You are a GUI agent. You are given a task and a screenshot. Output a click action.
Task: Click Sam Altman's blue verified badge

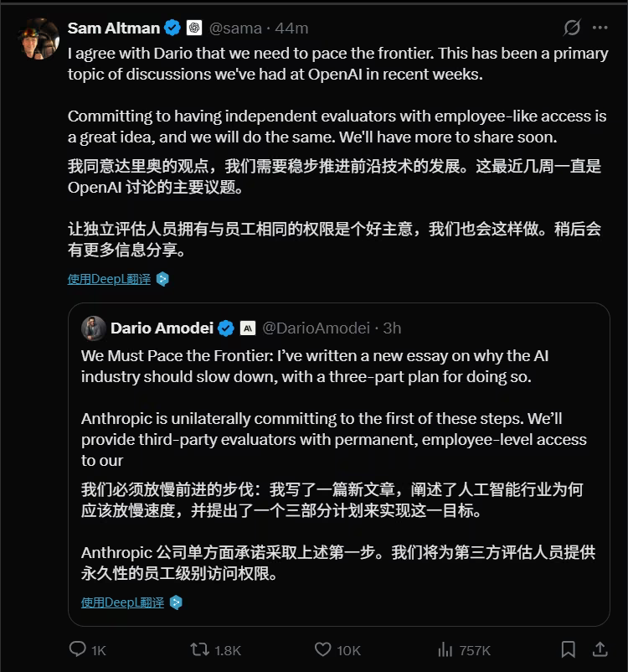pos(172,28)
